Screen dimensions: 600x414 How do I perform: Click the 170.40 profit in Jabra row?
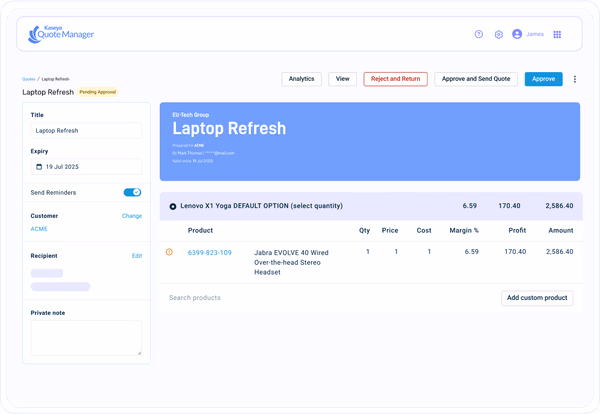515,251
